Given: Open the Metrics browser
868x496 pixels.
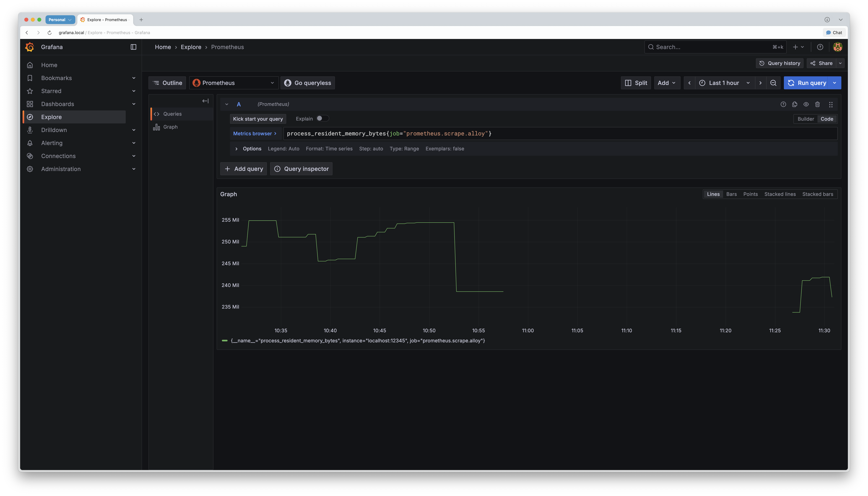Looking at the screenshot, I should [x=255, y=133].
